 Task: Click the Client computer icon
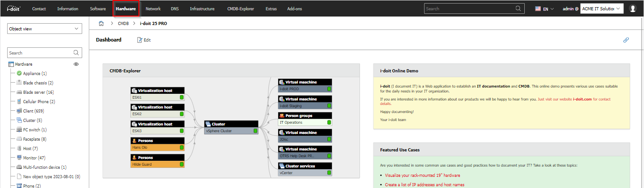(19, 111)
